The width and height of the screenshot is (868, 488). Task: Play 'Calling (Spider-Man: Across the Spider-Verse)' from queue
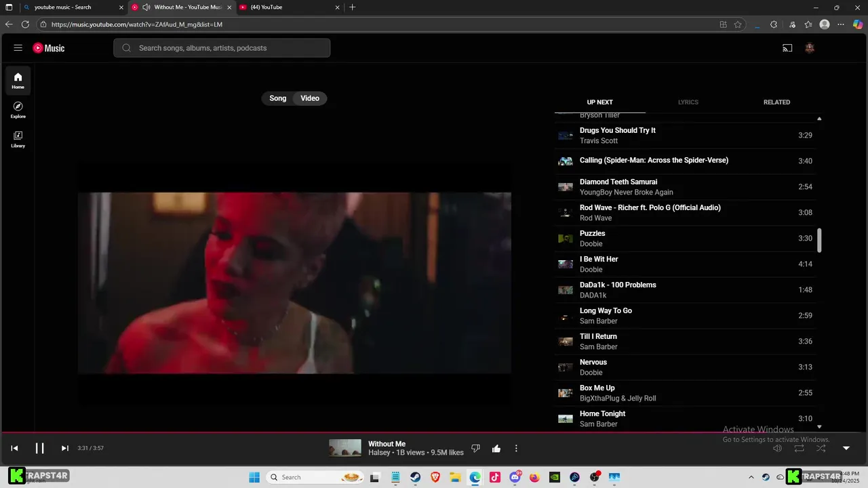(x=685, y=161)
